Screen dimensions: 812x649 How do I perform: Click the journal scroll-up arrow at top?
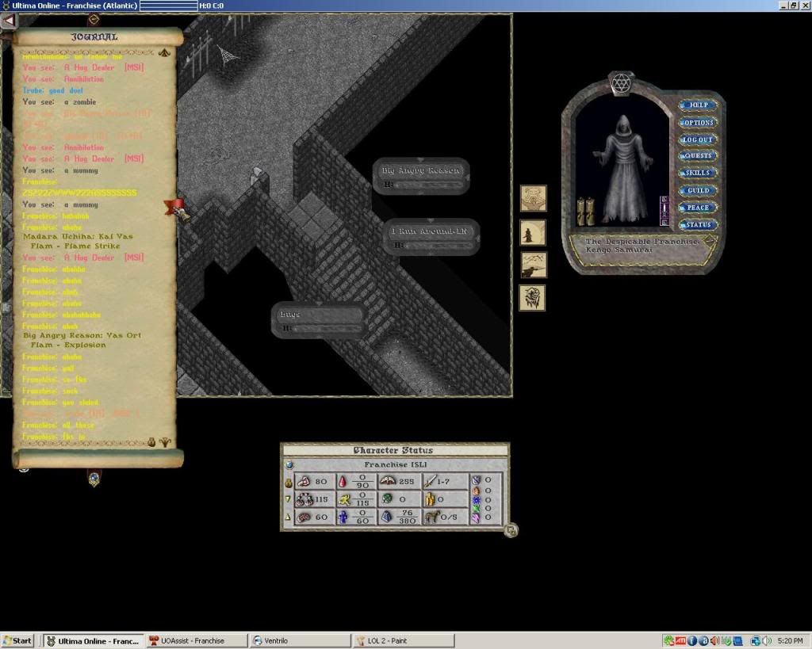[x=164, y=53]
